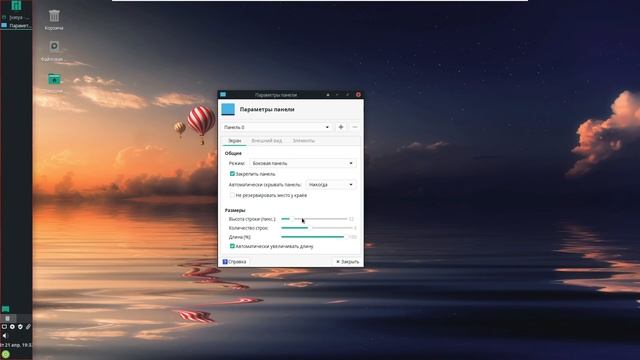The height and width of the screenshot is (360, 640).
Task: Click the Справка help button
Action: tap(235, 262)
